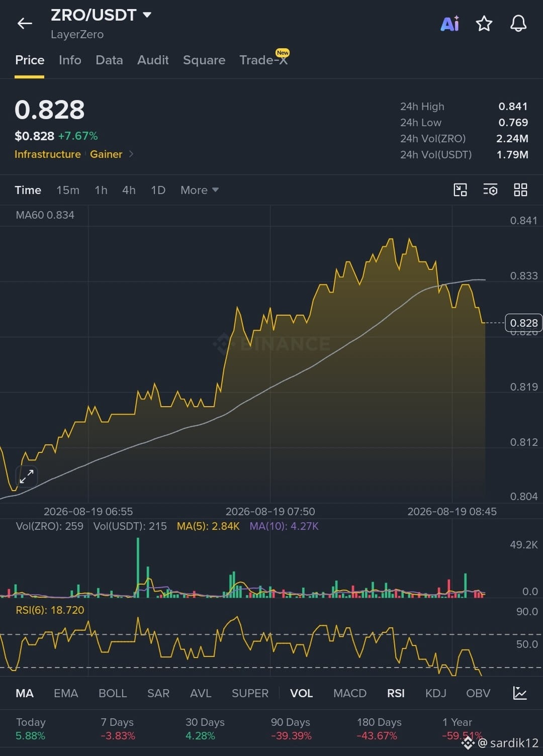Viewport: 543px width, 756px height.
Task: Select the 15m chart interval
Action: click(x=68, y=190)
